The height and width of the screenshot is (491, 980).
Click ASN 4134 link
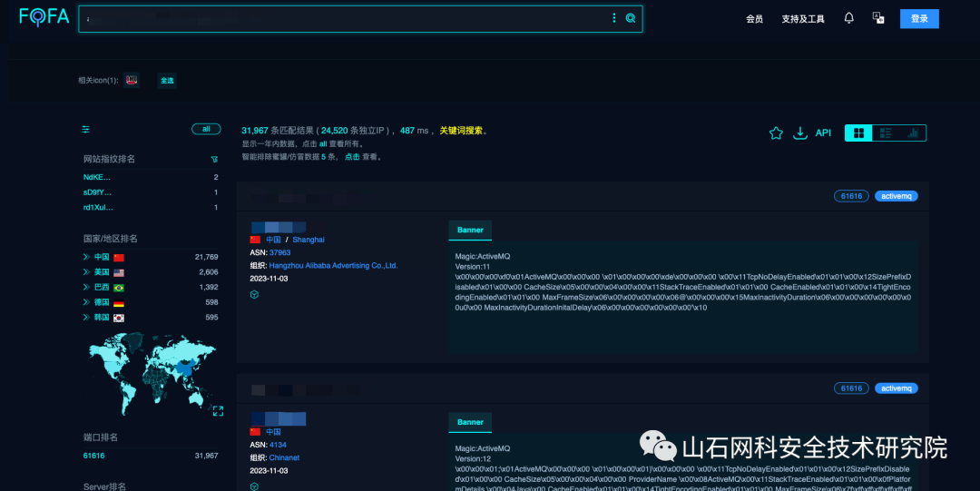[x=278, y=445]
